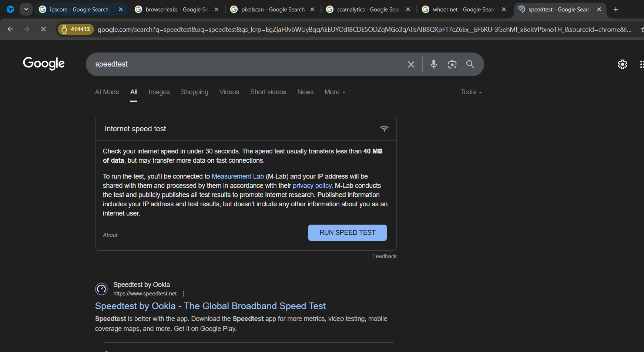The image size is (644, 352).
Task: Click the voice search microphone icon
Action: click(x=433, y=64)
